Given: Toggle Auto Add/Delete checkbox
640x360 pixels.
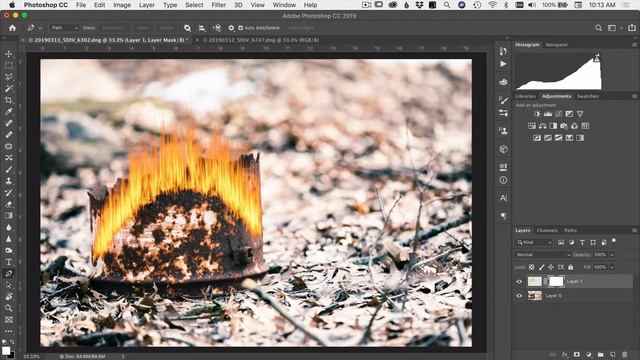Looking at the screenshot, I should click(241, 28).
